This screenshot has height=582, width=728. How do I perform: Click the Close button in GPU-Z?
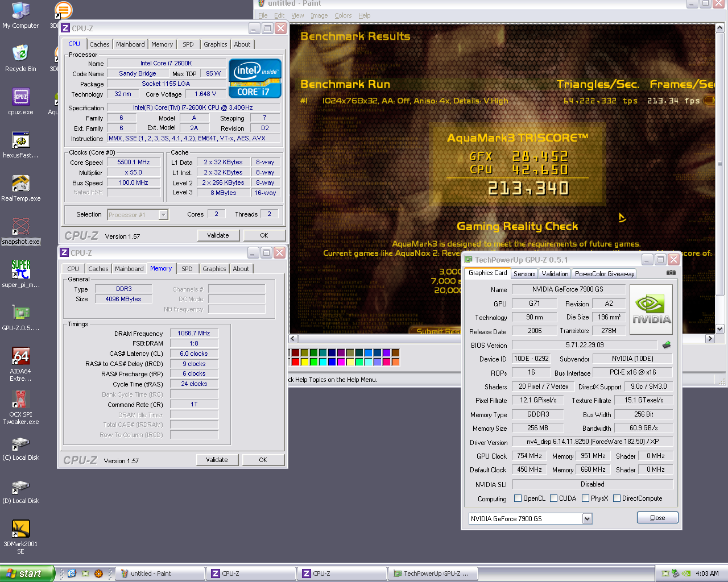(x=657, y=518)
